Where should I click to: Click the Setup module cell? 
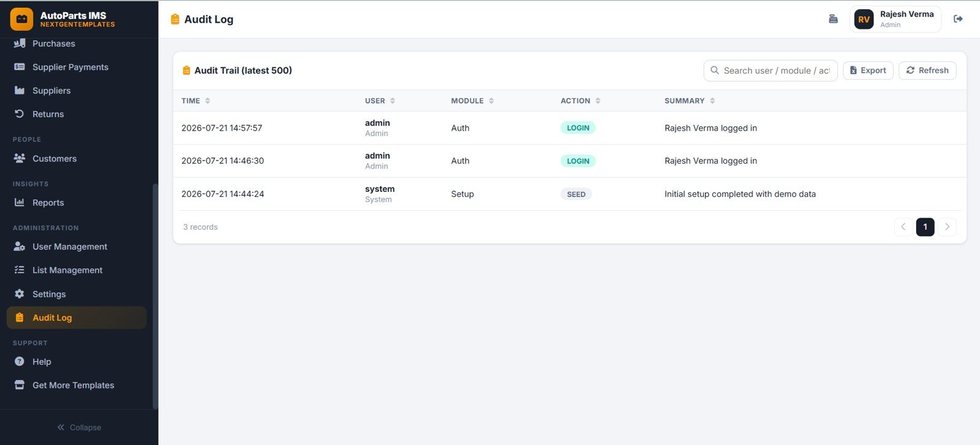462,194
